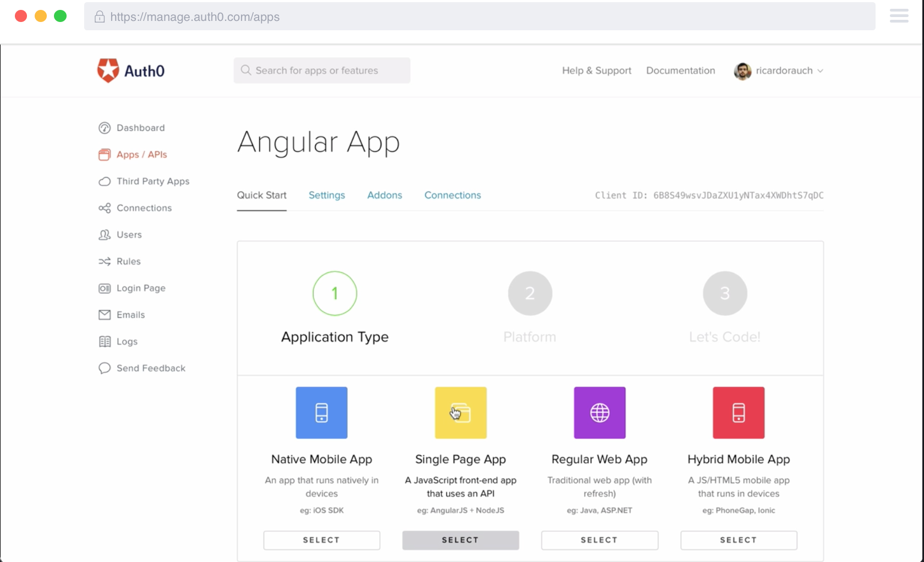The image size is (924, 562).
Task: Click the Native Mobile App heading
Action: 321,459
